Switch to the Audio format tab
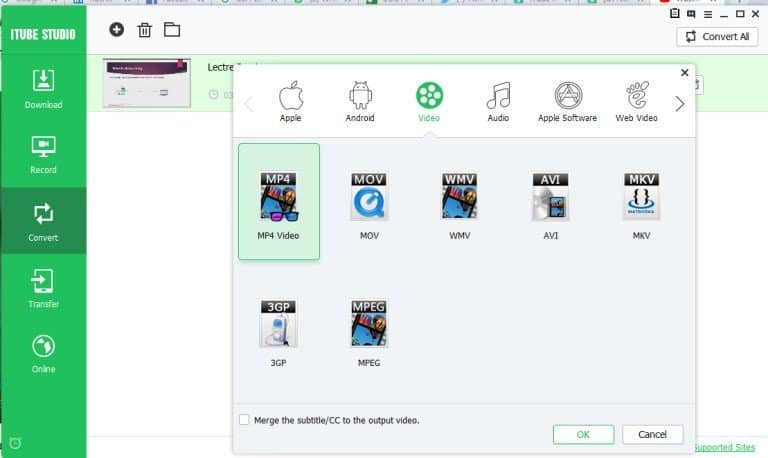Screen dimensions: 768x458 click(498, 101)
